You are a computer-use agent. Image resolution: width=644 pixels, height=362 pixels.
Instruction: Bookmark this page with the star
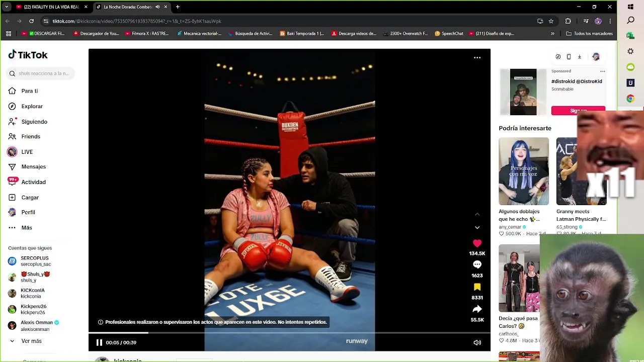(x=551, y=21)
